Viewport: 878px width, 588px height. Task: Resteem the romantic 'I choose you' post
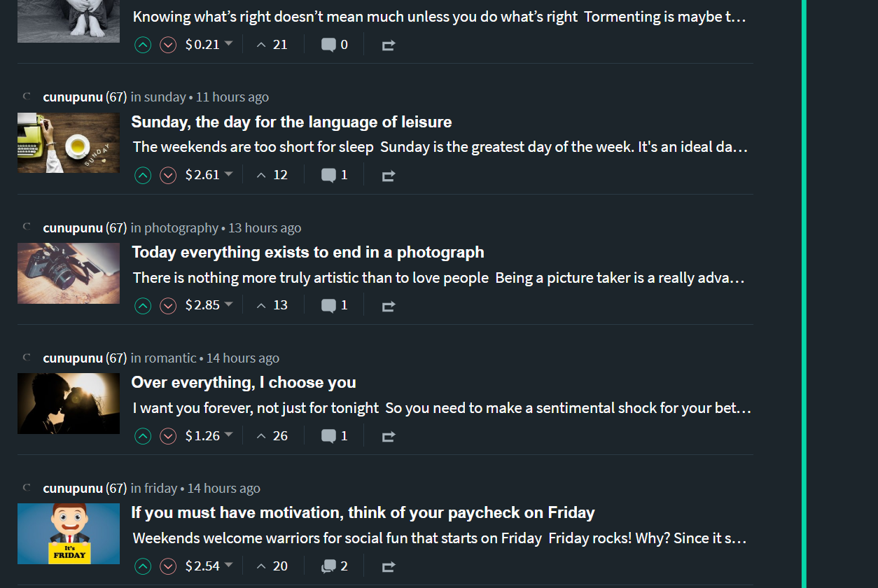coord(389,436)
